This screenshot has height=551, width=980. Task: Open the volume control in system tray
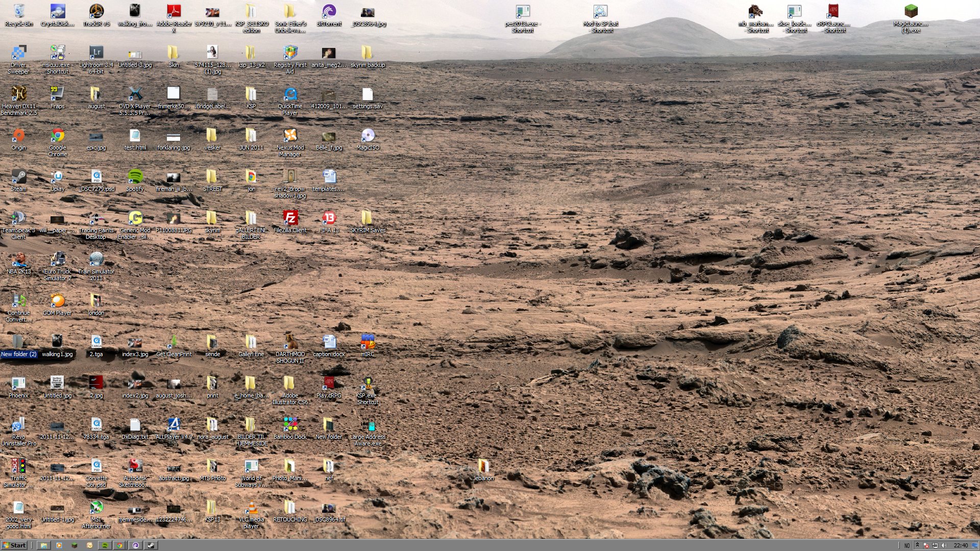click(944, 545)
